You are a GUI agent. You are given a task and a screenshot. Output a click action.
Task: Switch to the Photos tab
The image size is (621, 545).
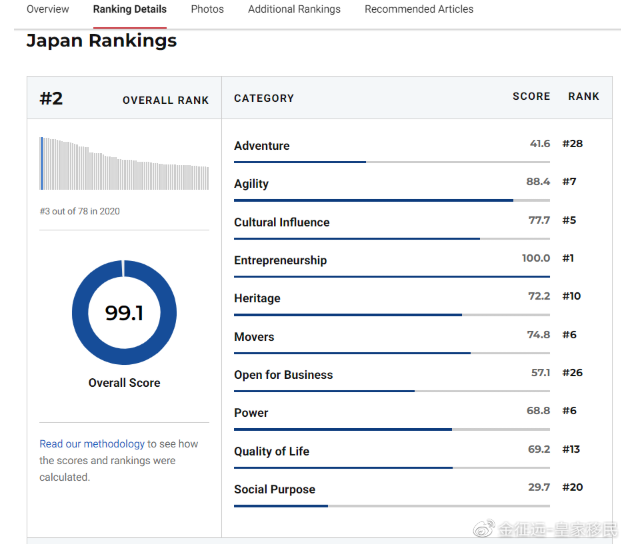tap(207, 9)
